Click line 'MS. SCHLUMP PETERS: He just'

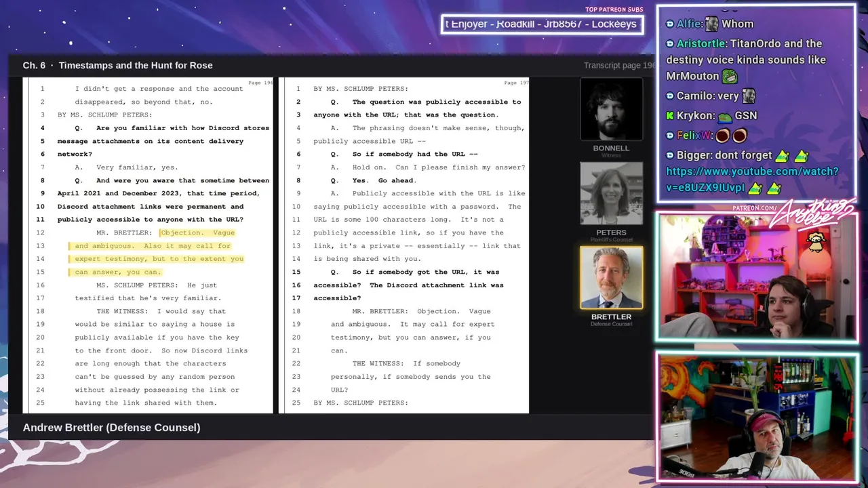point(157,285)
